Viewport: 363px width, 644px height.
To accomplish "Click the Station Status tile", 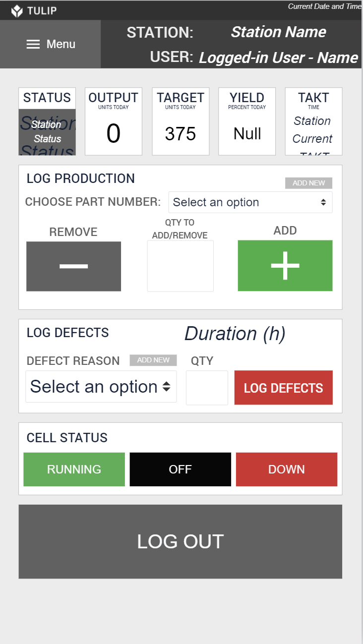I will [x=47, y=131].
